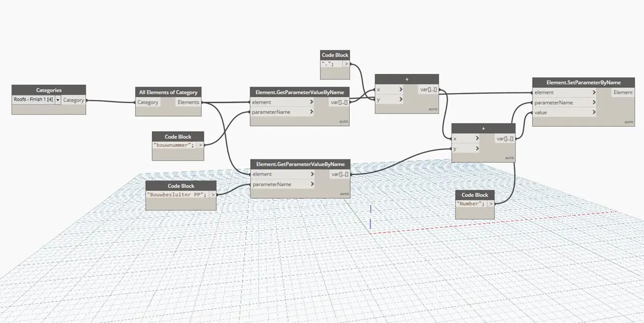Select header of GetParameterValueByName node fed by Bouwbesluitnr PP
644x323 pixels.
click(x=300, y=164)
